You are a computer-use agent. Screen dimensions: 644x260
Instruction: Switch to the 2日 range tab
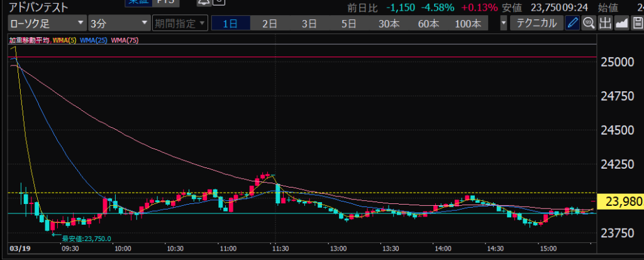click(x=270, y=24)
